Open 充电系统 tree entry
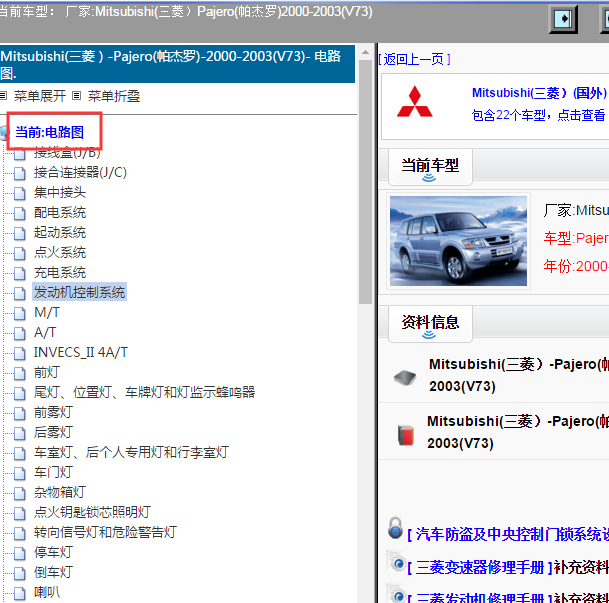Image resolution: width=609 pixels, height=603 pixels. tap(60, 273)
